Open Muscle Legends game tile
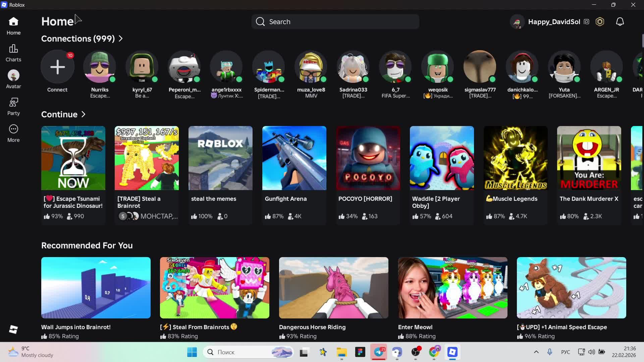This screenshot has height=362, width=644. [515, 158]
